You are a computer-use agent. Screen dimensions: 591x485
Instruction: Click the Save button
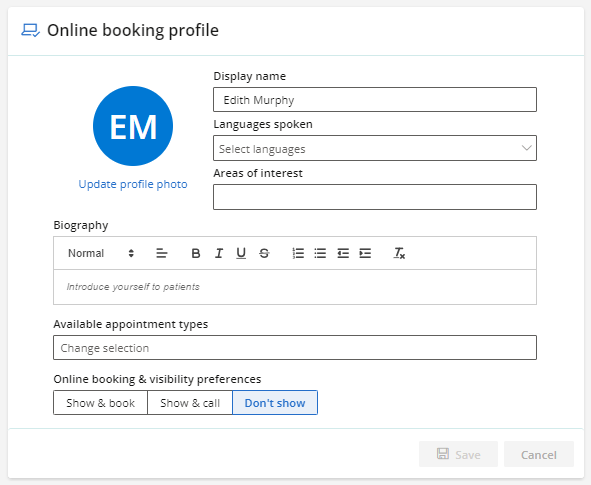tap(458, 454)
